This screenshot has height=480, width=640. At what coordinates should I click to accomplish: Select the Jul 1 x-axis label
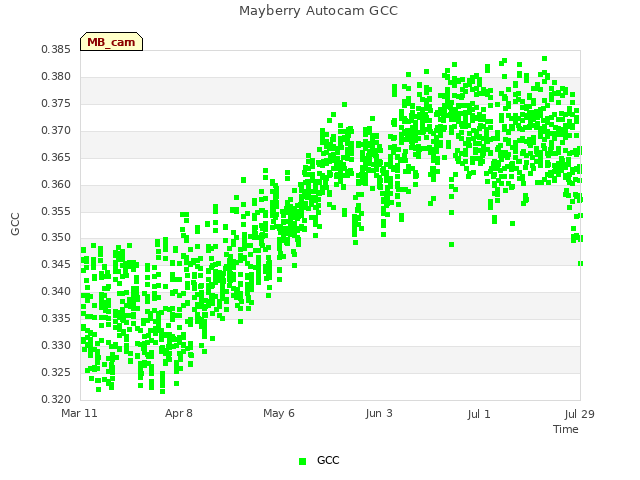(479, 414)
